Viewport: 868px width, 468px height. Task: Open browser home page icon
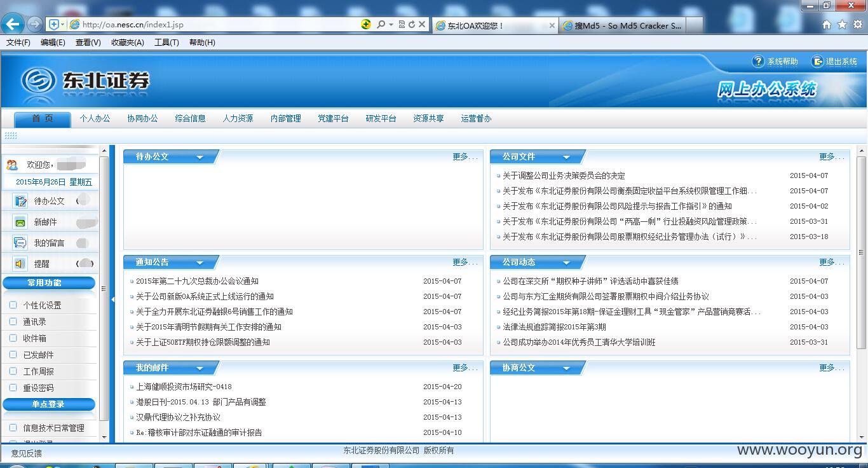pos(827,25)
